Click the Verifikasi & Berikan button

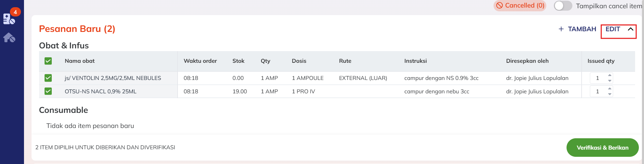(602, 148)
